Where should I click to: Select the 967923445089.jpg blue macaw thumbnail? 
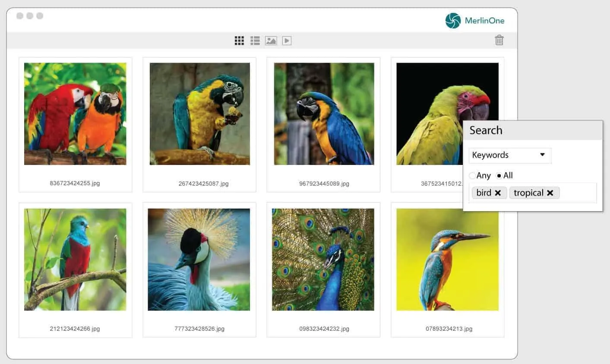pos(324,114)
